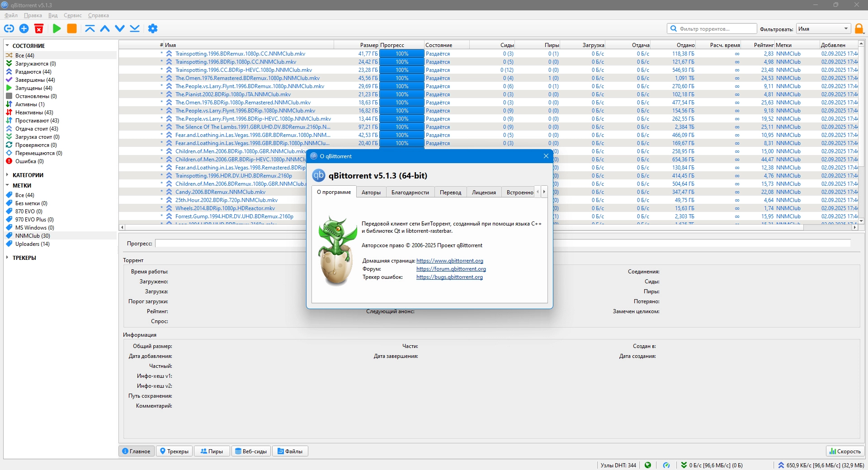
Task: Move torrent up in queue
Action: click(105, 28)
